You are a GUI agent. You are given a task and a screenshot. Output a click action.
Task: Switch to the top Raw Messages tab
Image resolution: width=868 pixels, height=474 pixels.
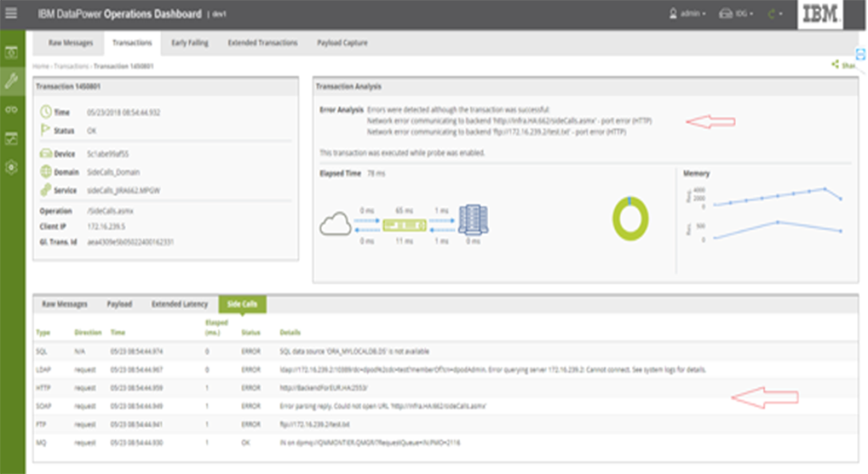71,43
